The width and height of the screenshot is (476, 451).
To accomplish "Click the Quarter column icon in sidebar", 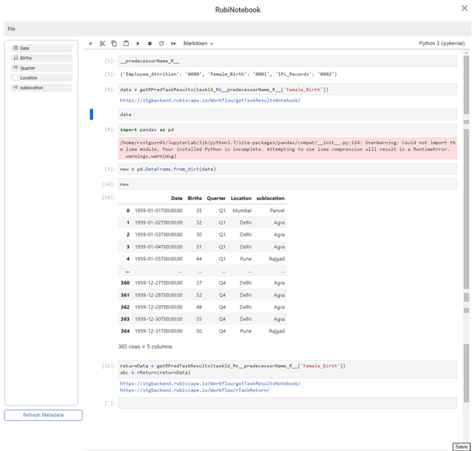I will point(16,68).
